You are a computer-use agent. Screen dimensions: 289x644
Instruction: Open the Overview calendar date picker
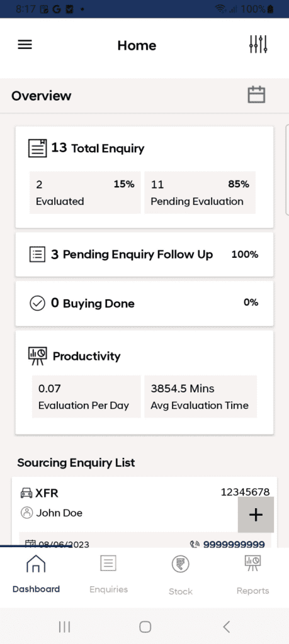coord(256,95)
